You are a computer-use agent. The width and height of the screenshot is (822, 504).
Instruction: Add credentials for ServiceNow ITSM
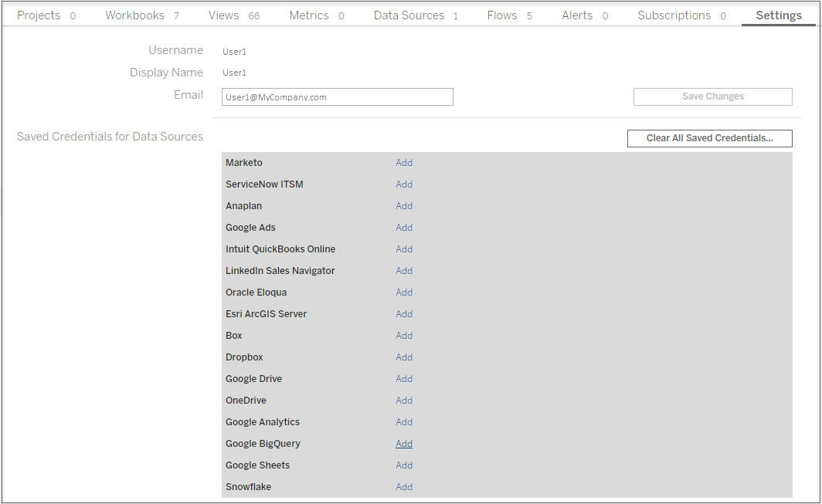tap(403, 184)
